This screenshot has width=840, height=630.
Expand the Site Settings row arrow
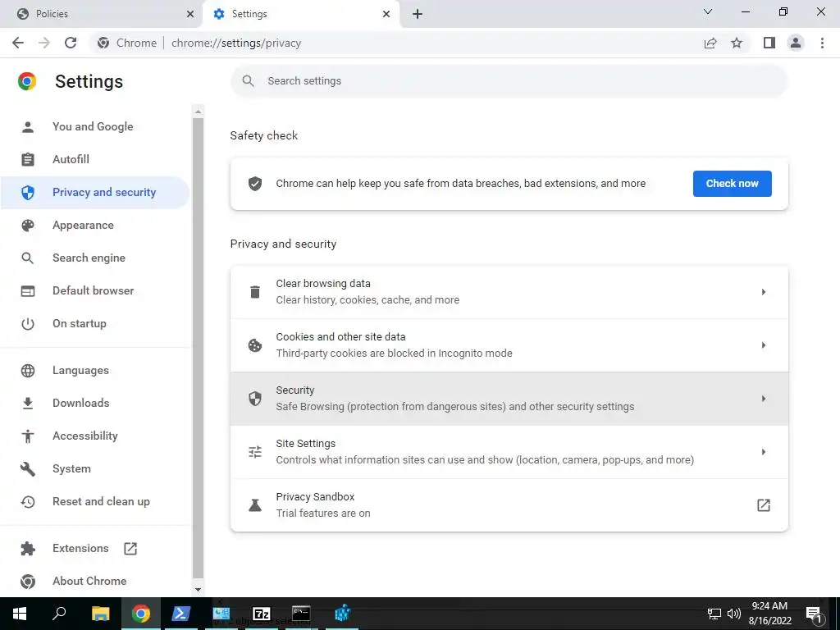[764, 452]
